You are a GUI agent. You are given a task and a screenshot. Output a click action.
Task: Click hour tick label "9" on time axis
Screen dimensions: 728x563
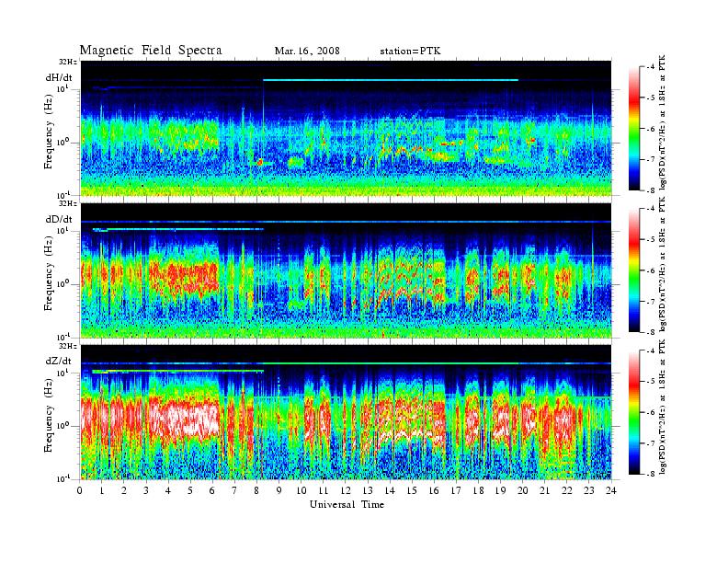click(279, 491)
